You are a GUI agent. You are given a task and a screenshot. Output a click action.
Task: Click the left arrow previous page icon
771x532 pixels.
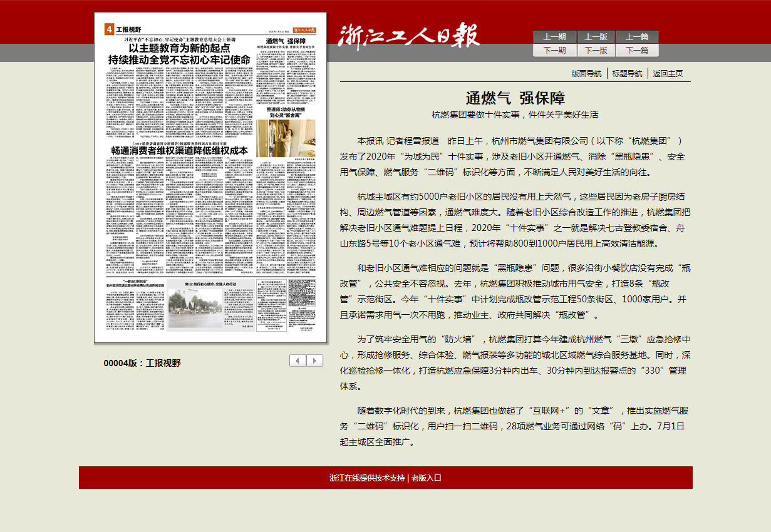(298, 361)
